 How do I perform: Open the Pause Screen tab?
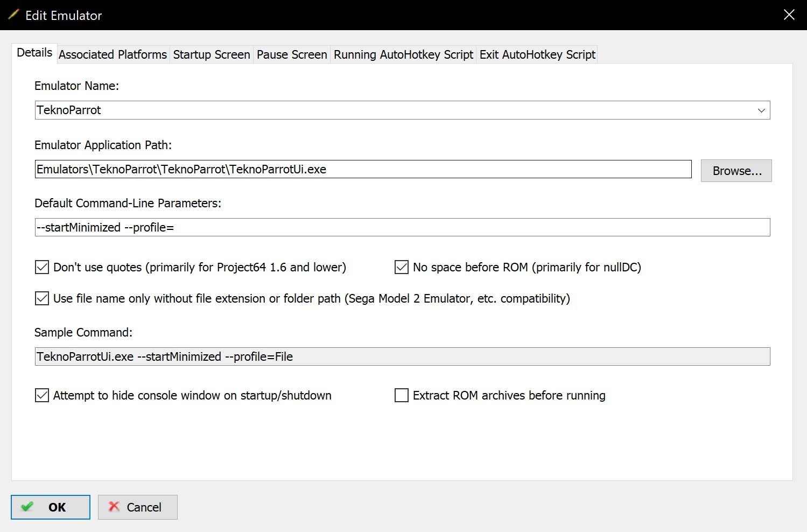point(292,54)
